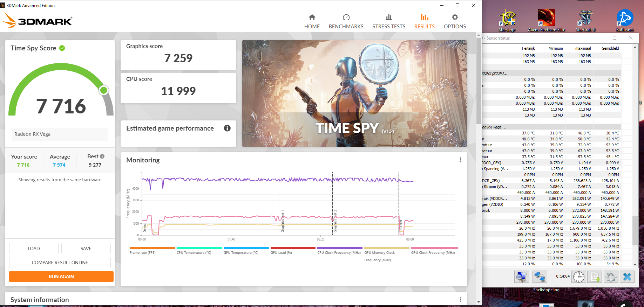
Task: Click the orange RUN AGAIN button
Action: tap(61, 277)
